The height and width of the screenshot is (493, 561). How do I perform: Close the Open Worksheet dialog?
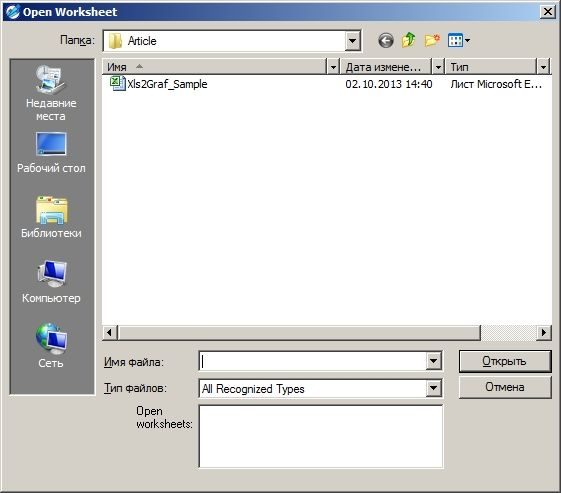pyautogui.click(x=547, y=12)
